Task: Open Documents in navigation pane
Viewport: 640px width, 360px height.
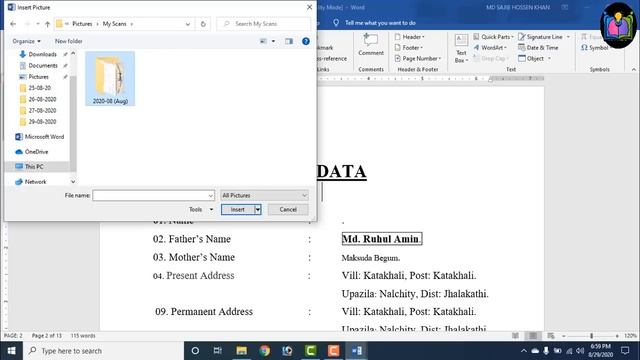Action: [x=43, y=66]
